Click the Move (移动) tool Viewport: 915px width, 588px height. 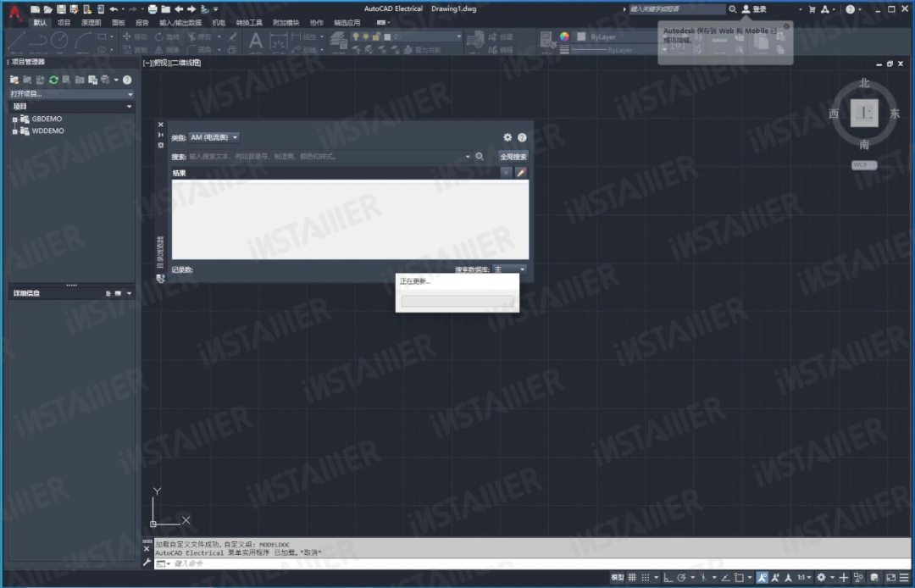coord(135,36)
